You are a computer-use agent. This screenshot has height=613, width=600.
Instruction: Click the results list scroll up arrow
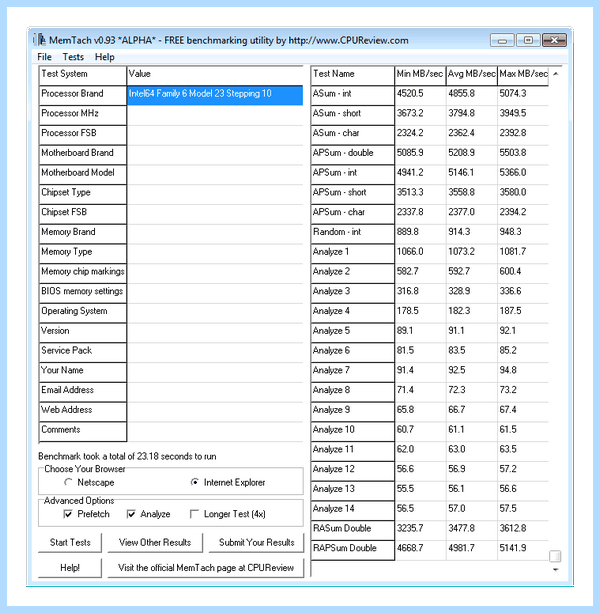click(x=555, y=74)
